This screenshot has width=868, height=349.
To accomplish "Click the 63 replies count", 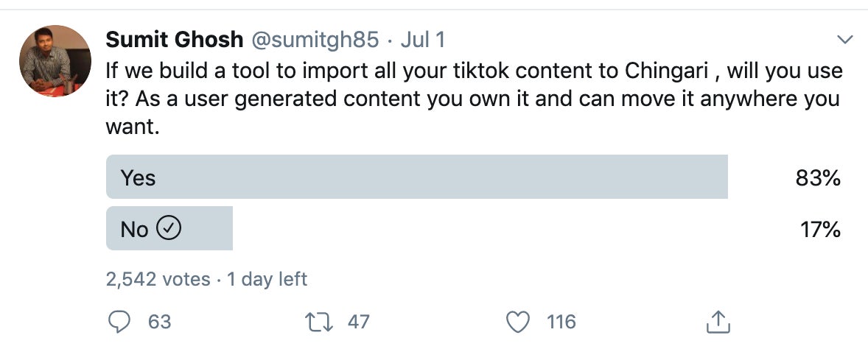I will pos(159,321).
